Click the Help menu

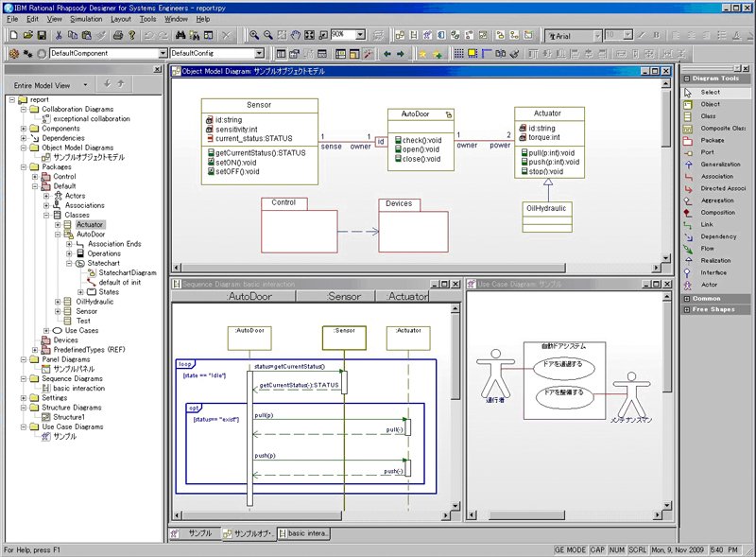203,19
